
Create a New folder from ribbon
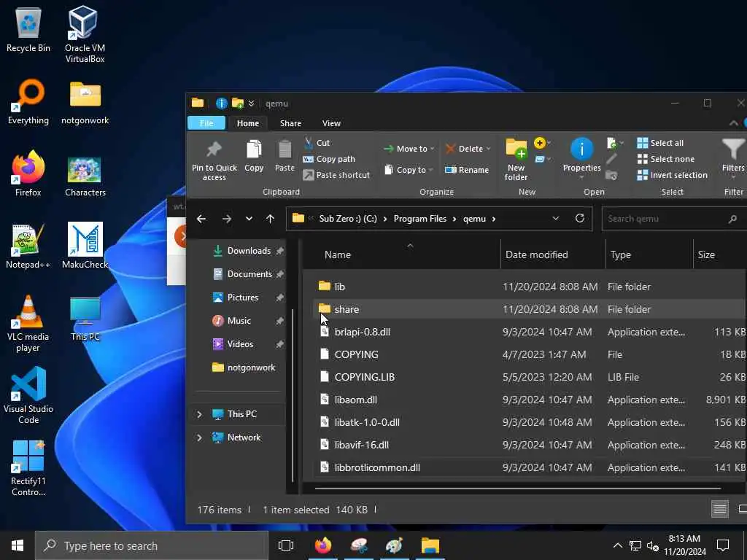(x=516, y=160)
